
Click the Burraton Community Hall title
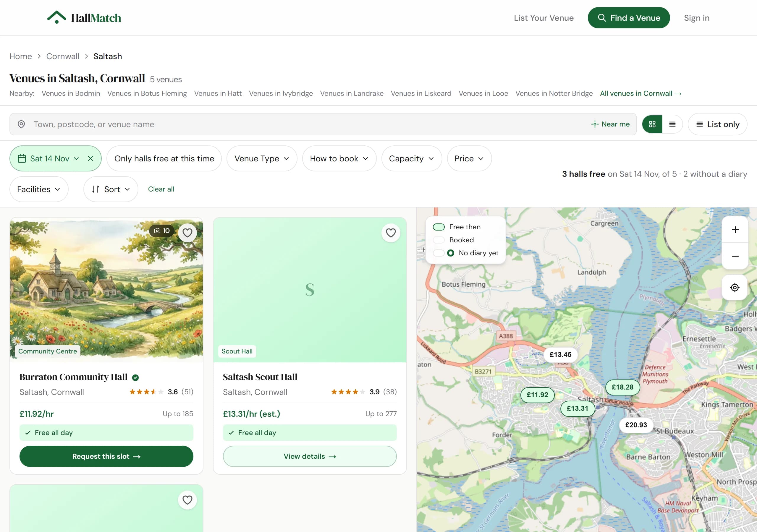[x=73, y=377]
